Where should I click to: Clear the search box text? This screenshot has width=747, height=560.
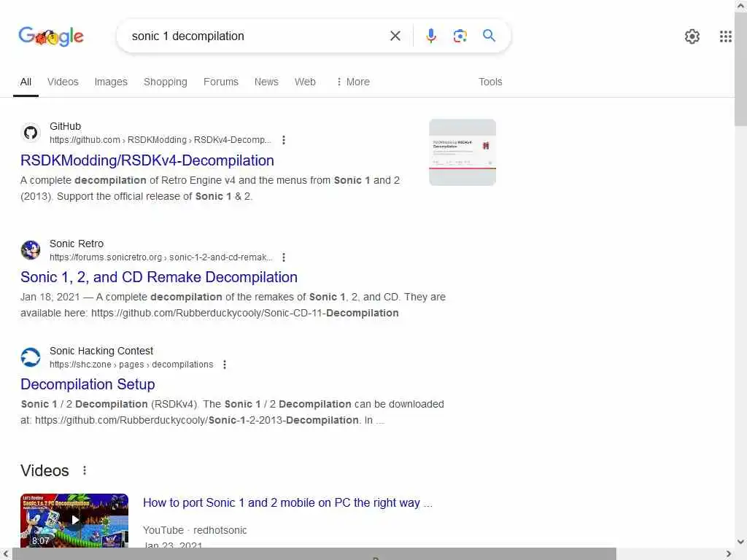pos(395,36)
